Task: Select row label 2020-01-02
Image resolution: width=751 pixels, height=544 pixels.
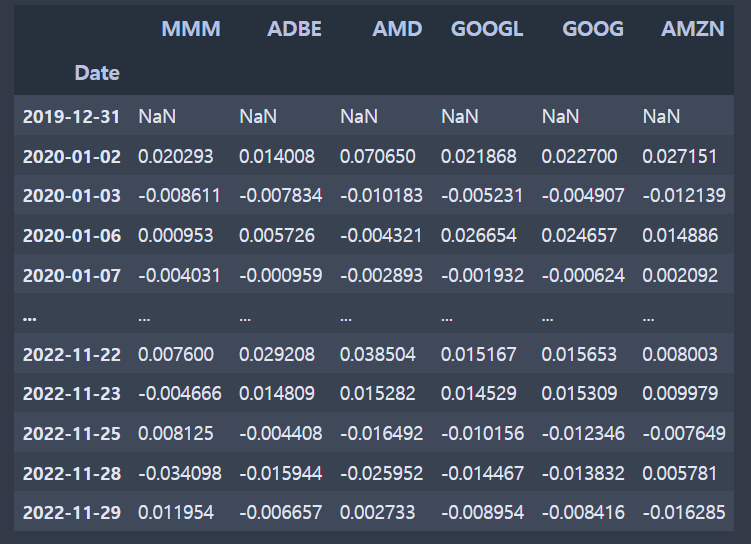Action: click(x=72, y=157)
